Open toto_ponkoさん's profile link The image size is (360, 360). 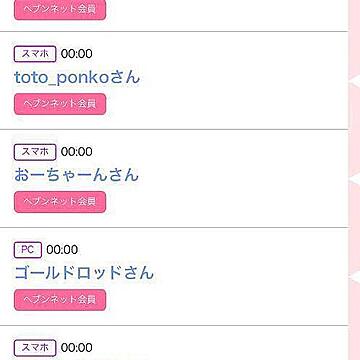point(77,78)
